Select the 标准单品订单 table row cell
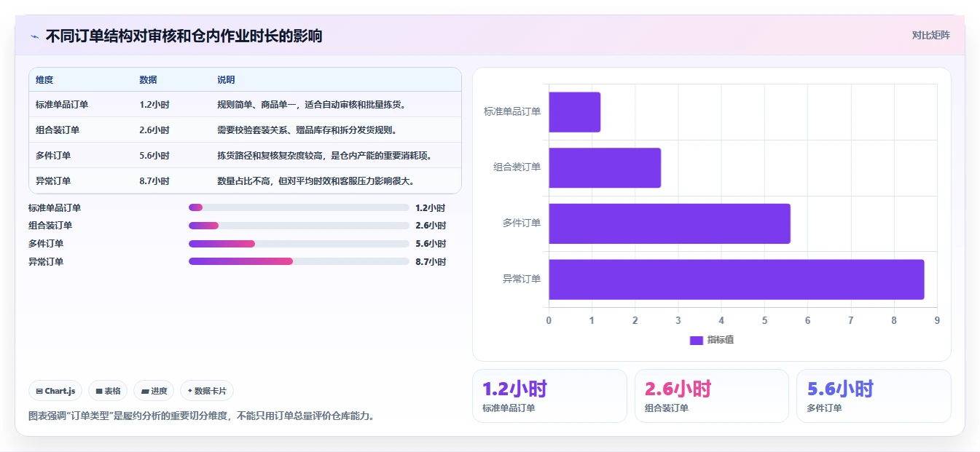This screenshot has height=452, width=980. pos(62,105)
